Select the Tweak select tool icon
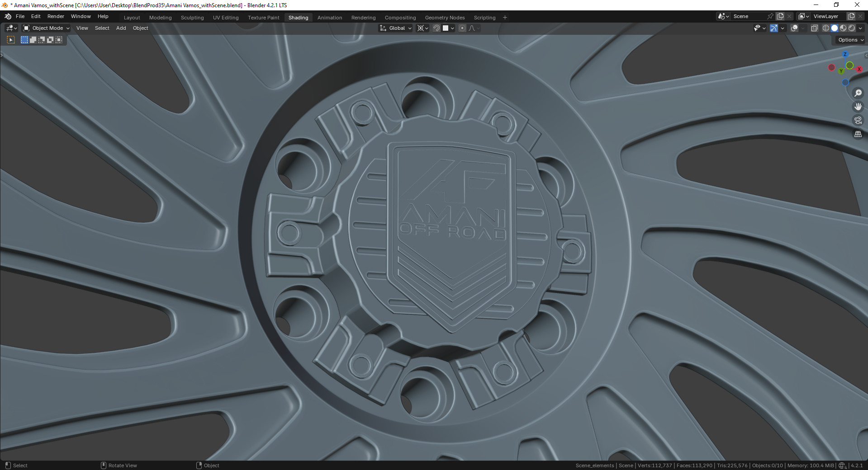 pyautogui.click(x=11, y=40)
